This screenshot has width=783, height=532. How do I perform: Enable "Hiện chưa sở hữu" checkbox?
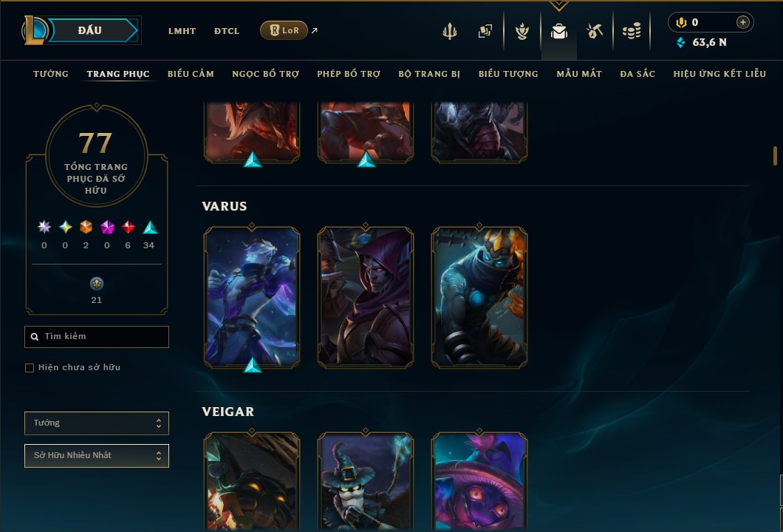pyautogui.click(x=30, y=368)
